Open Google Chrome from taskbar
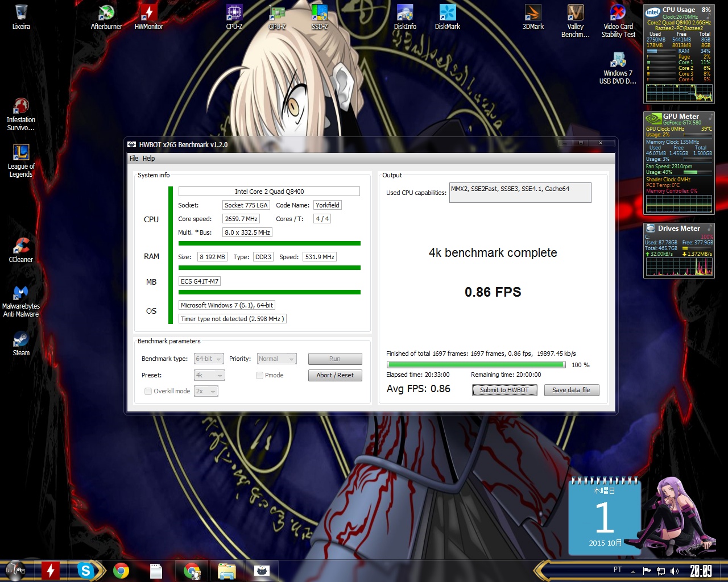Image resolution: width=728 pixels, height=582 pixels. 121,570
